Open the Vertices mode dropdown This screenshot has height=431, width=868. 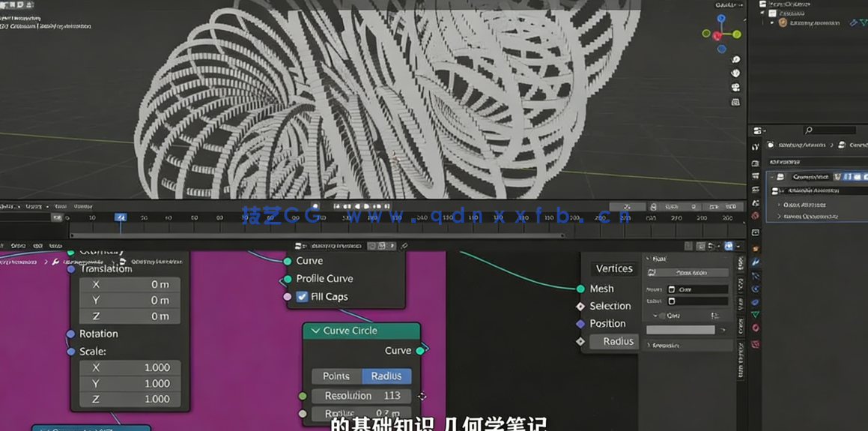[613, 268]
